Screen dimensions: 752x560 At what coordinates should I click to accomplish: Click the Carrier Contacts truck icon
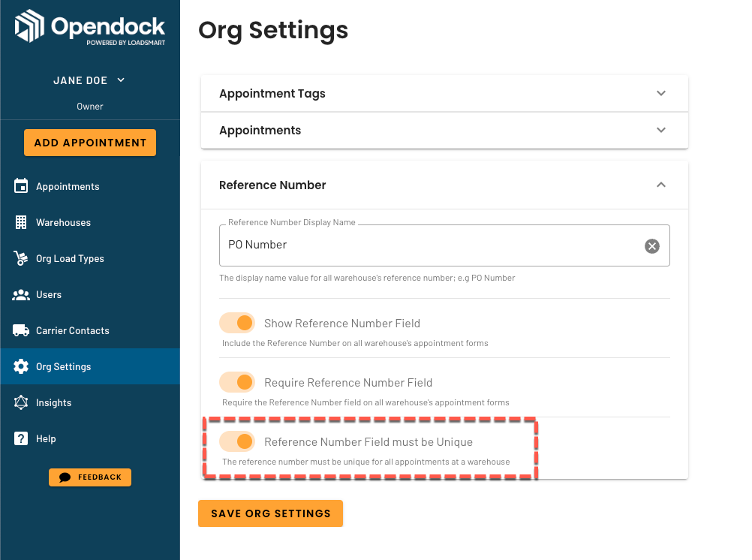20,330
